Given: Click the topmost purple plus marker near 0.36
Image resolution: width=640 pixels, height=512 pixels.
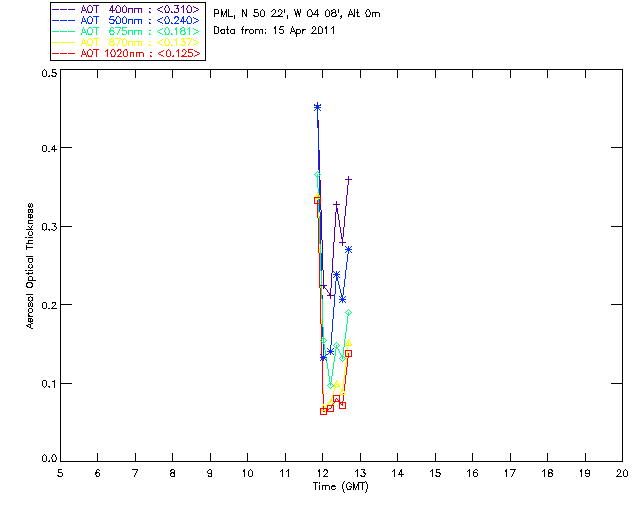Looking at the screenshot, I should [x=348, y=179].
